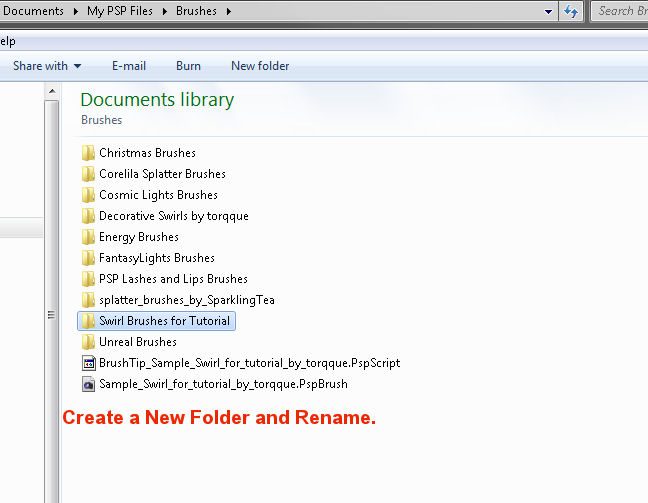This screenshot has height=503, width=648.
Task: Open the Help menu
Action: pyautogui.click(x=7, y=41)
